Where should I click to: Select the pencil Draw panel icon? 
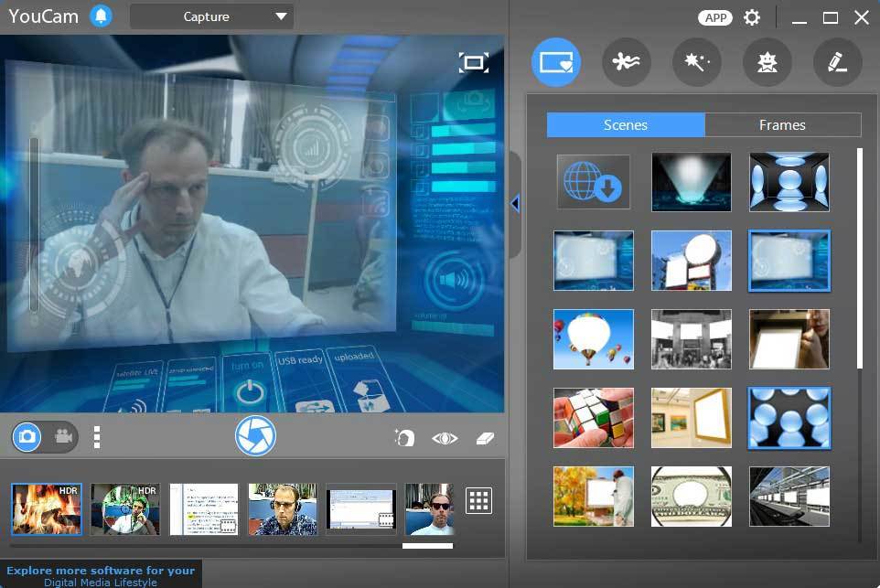tap(837, 62)
